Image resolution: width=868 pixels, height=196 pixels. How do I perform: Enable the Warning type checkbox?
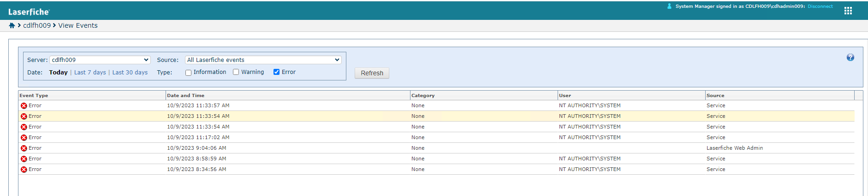236,72
